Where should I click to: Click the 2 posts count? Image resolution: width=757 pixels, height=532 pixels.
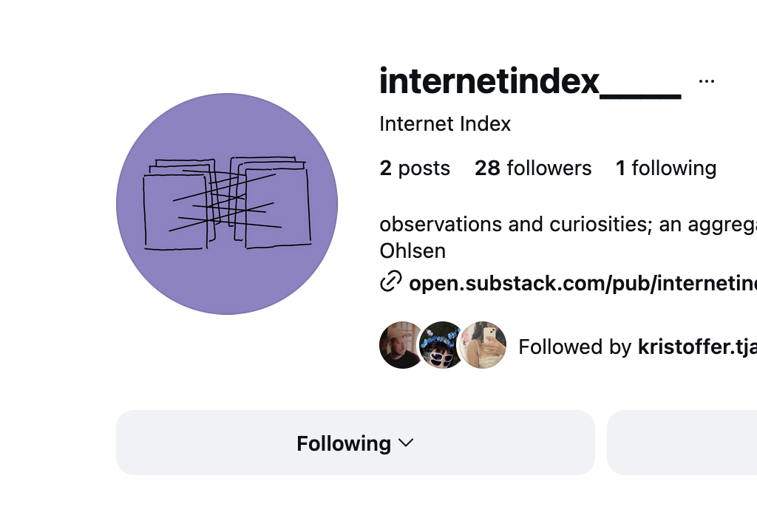415,168
